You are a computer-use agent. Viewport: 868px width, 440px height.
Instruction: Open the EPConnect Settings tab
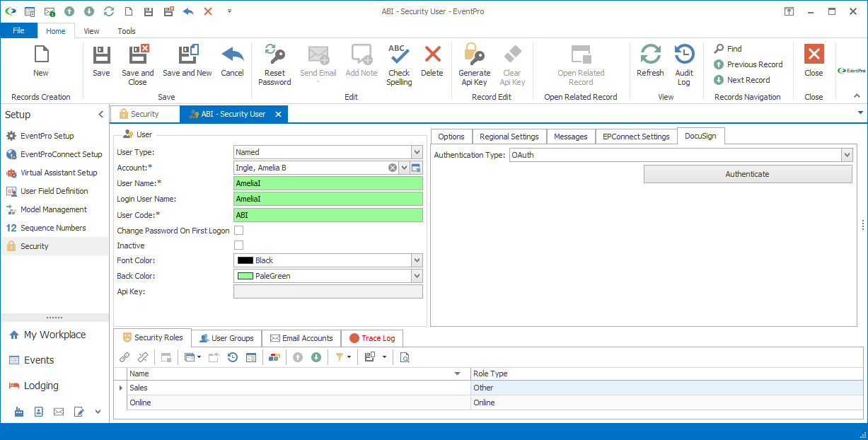(x=635, y=137)
